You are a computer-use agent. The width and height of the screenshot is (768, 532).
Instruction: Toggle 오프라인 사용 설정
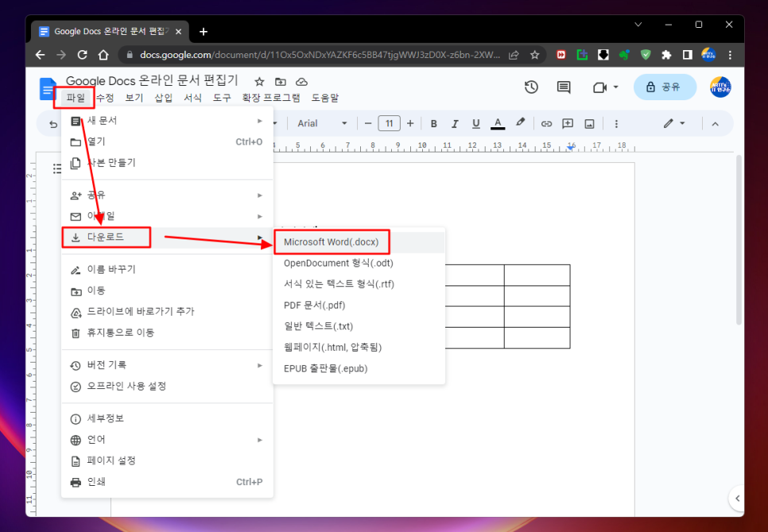point(167,386)
